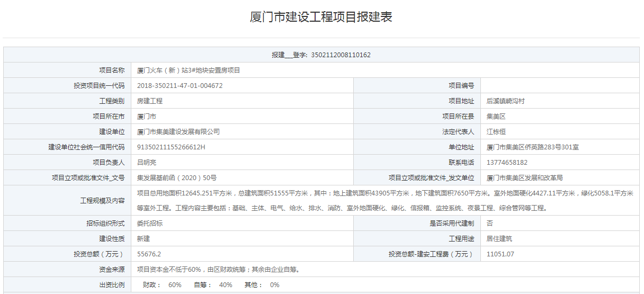Select the representative name 江栋恒

[x=496, y=132]
